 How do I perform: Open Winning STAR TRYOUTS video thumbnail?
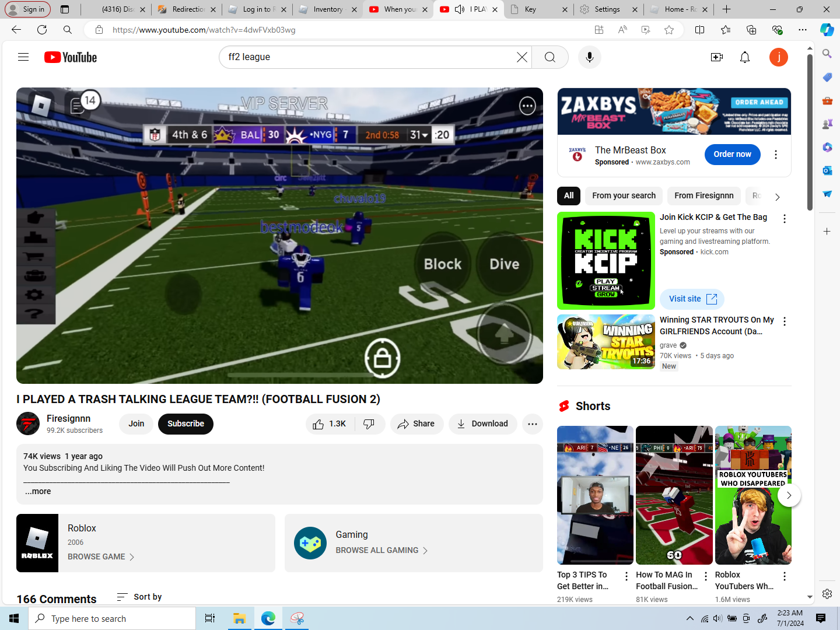tap(606, 342)
